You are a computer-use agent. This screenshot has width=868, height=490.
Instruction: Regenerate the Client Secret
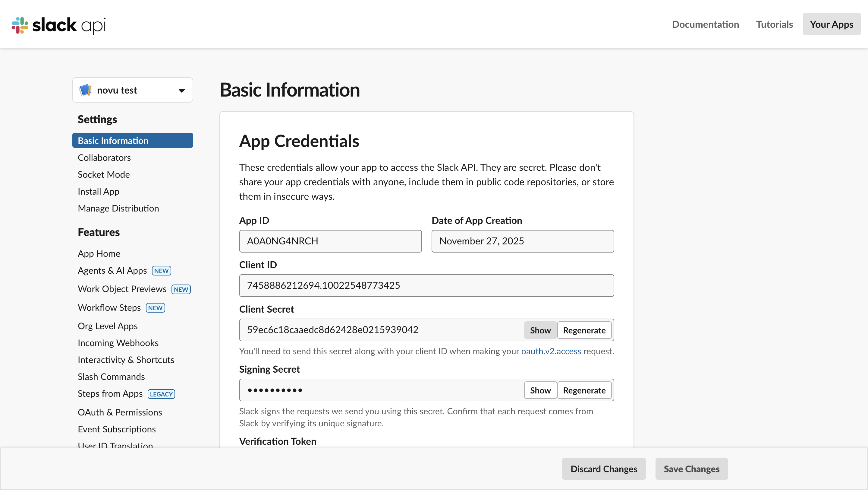point(584,330)
